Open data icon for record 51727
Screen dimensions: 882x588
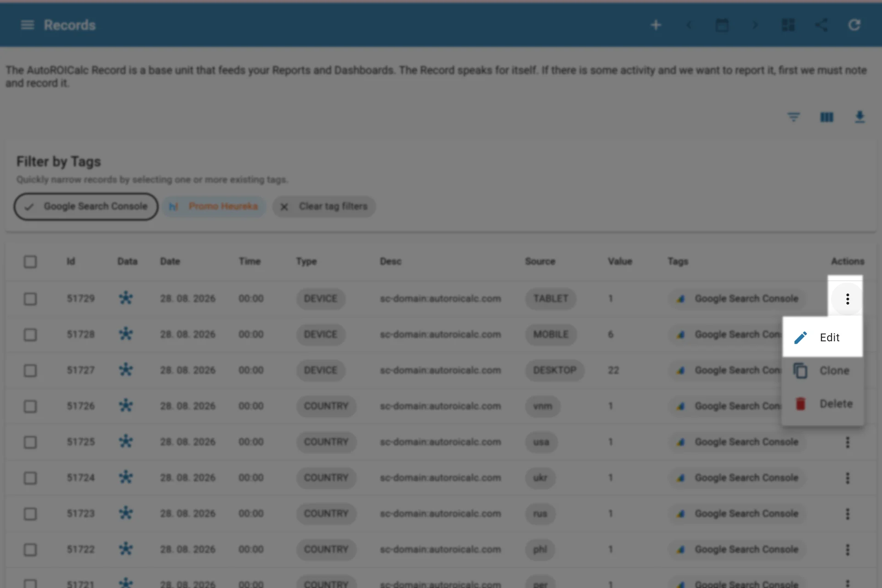(126, 370)
